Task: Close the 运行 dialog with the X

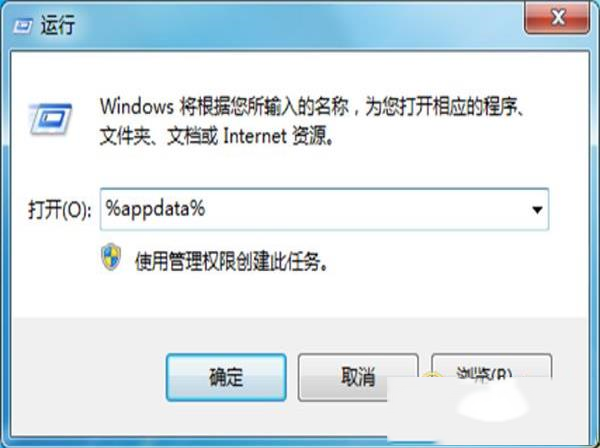Action: pos(558,17)
